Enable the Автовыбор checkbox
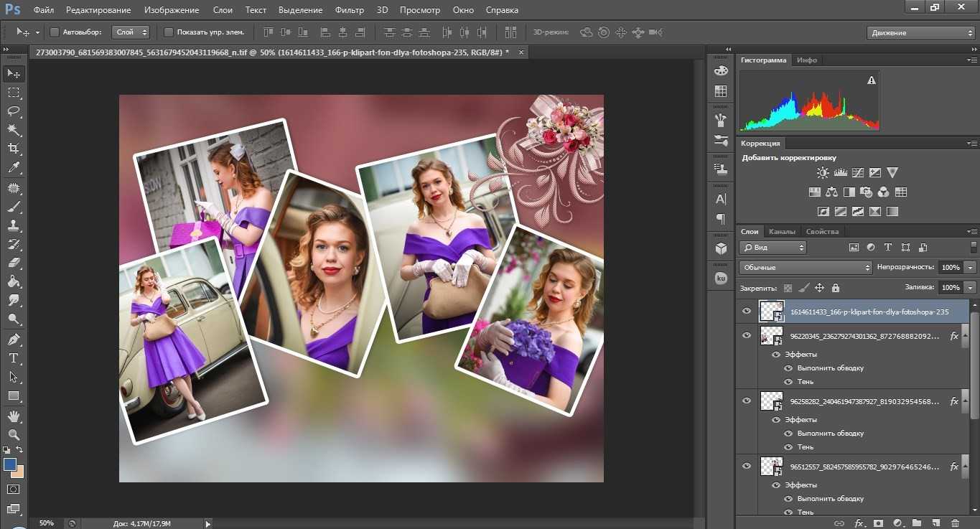The width and height of the screenshot is (980, 529). point(55,32)
